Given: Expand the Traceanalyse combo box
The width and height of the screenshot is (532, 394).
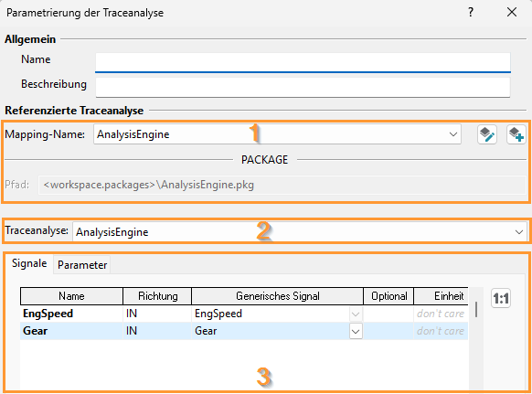Looking at the screenshot, I should (x=519, y=232).
